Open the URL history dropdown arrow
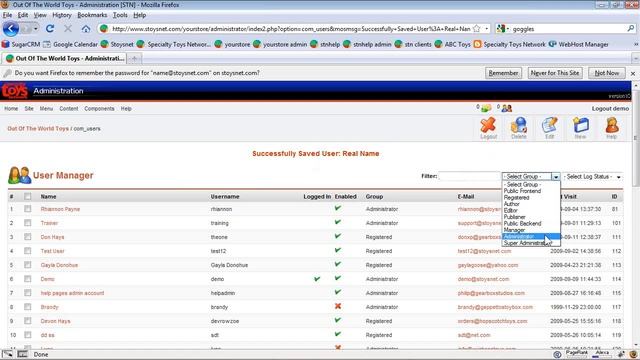The height and width of the screenshot is (360, 640). 487,29
